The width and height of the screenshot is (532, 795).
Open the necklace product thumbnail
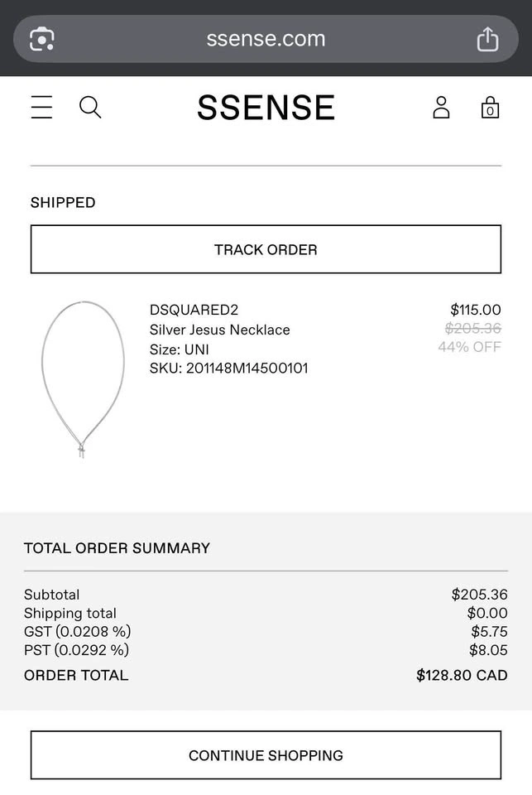83,378
